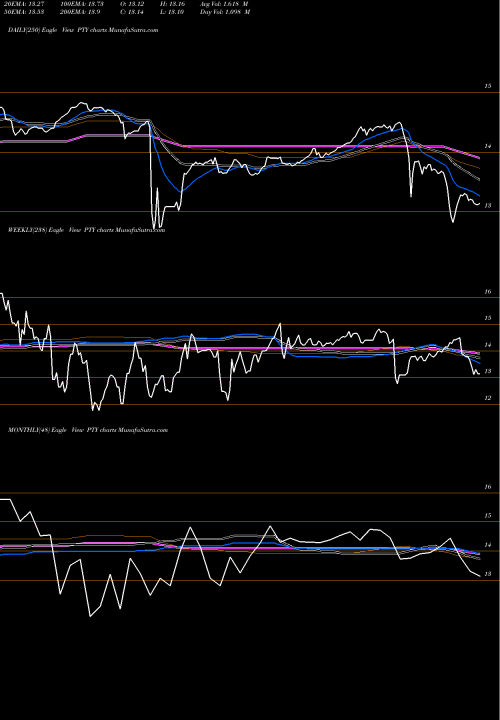Click the Day Vol reading
This screenshot has width=500, height=720.
225,12
